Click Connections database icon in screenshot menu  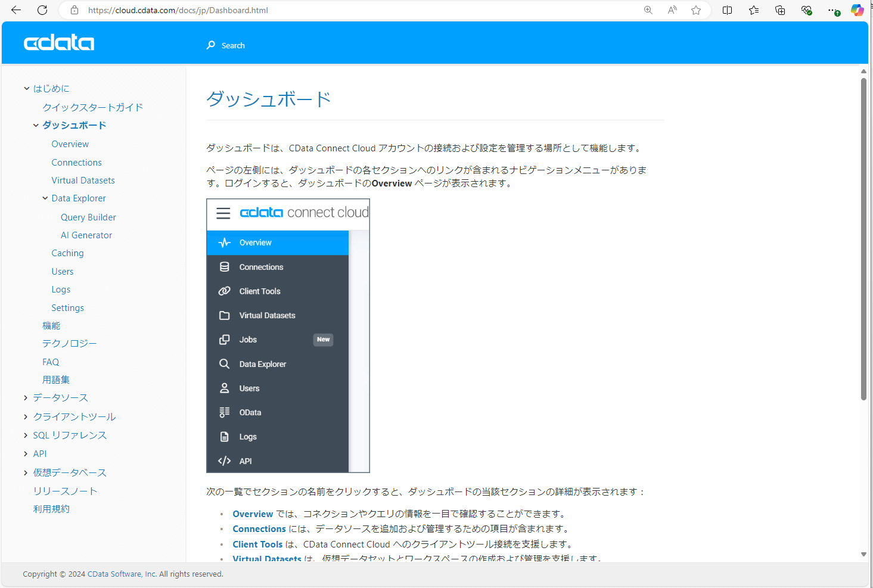225,267
